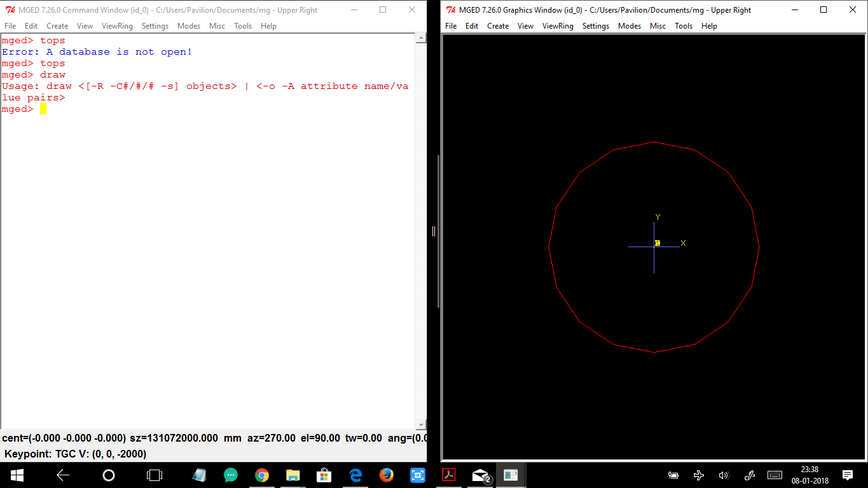Open Create menu in Graphics Window

pos(498,26)
